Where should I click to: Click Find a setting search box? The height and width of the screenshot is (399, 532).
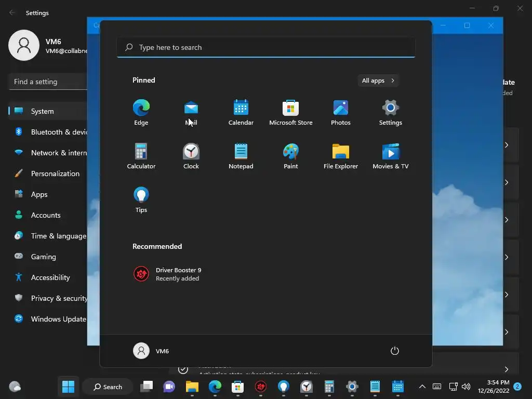click(x=48, y=82)
